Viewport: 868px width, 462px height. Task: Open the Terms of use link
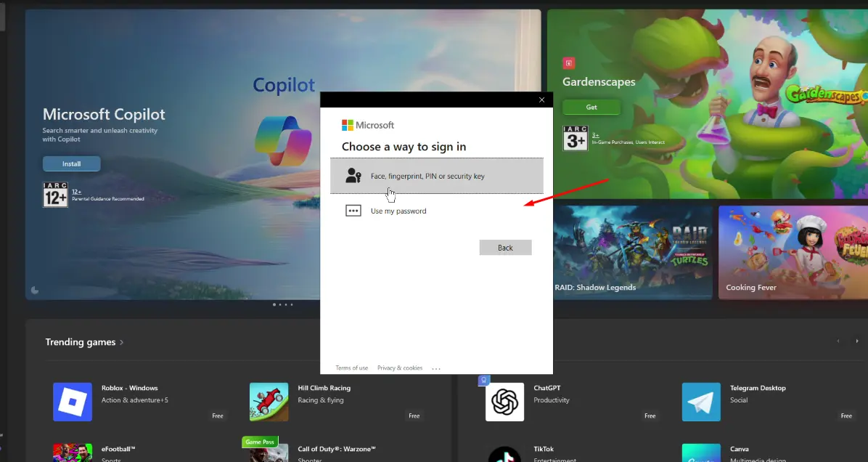tap(351, 368)
